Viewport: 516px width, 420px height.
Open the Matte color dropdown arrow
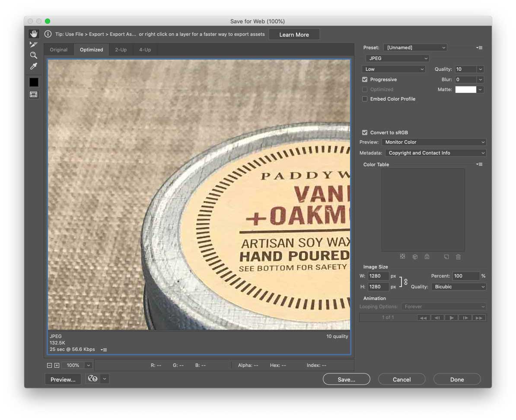click(481, 89)
